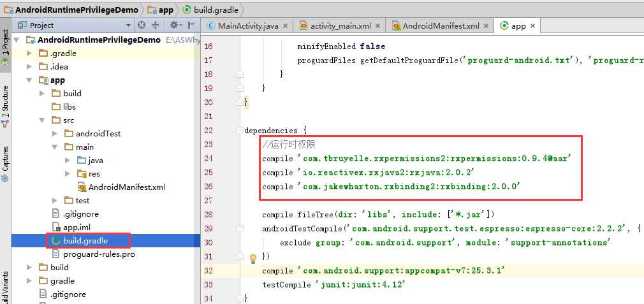Expand the java folder

68,161
